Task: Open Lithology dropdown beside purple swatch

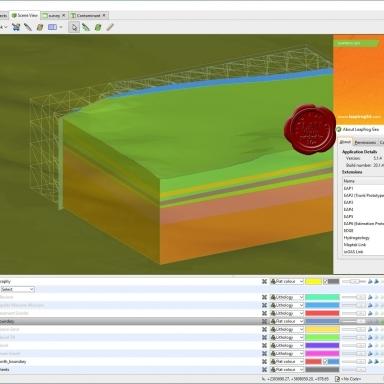Action: pos(287,345)
